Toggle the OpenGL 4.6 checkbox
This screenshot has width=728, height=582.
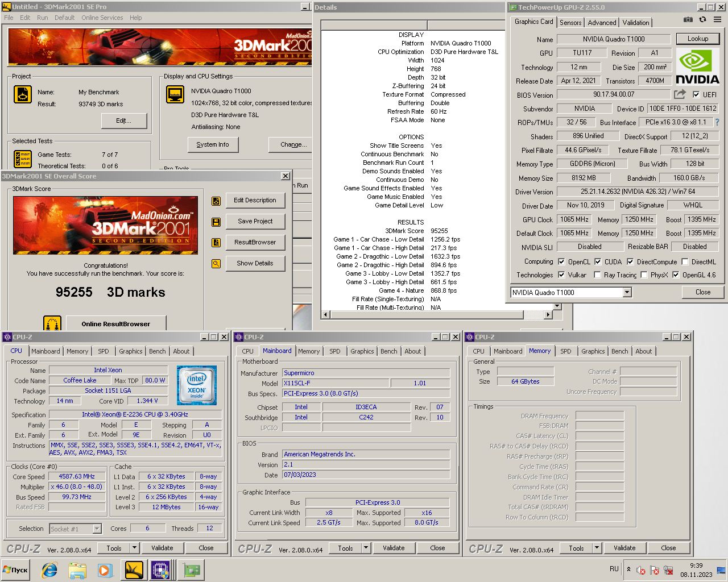(676, 275)
